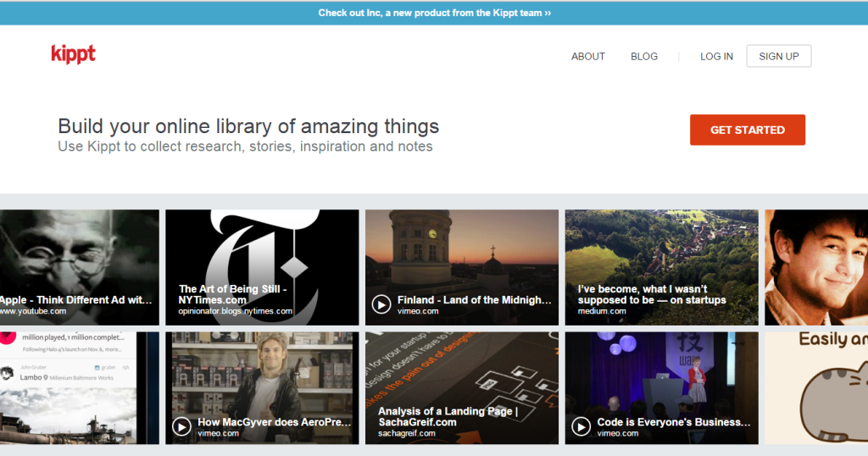The image size is (868, 456).
Task: Play the Finland Land of the Midnight video icon
Action: coord(381,304)
